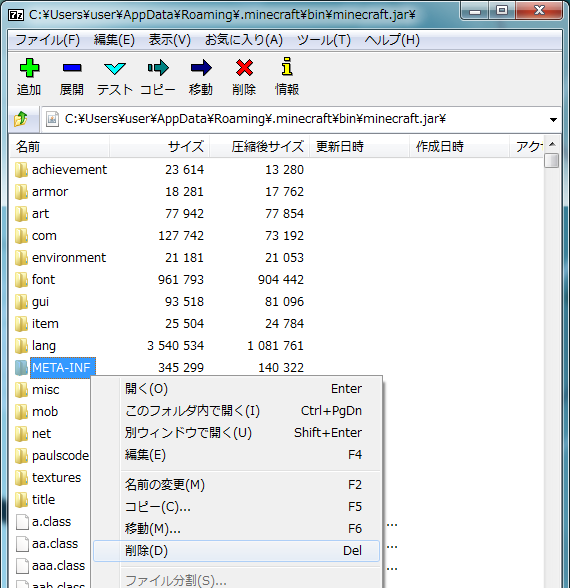Select the net folder icon
The height and width of the screenshot is (588, 570).
[x=21, y=434]
